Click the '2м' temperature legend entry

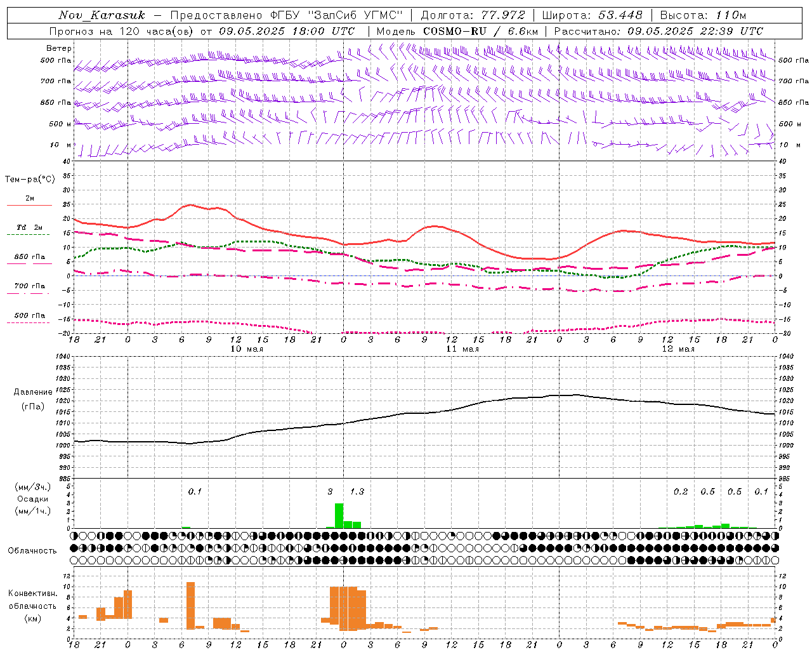(29, 198)
